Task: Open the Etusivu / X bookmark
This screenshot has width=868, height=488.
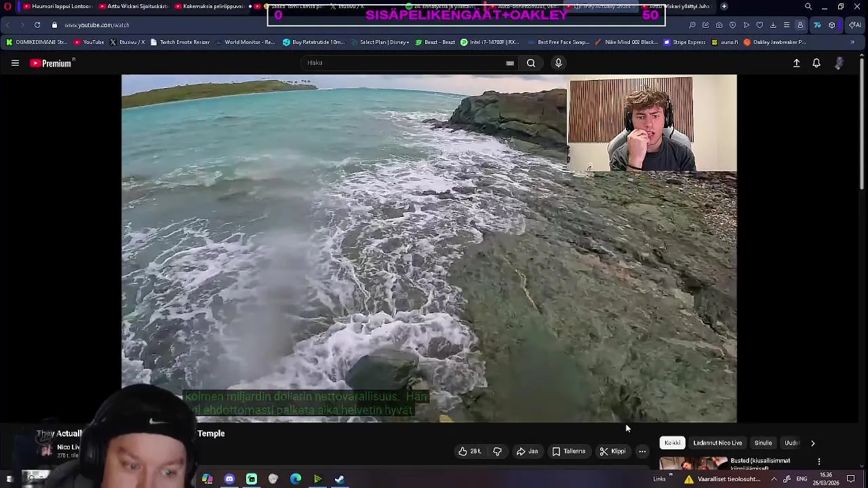Action: coord(127,42)
